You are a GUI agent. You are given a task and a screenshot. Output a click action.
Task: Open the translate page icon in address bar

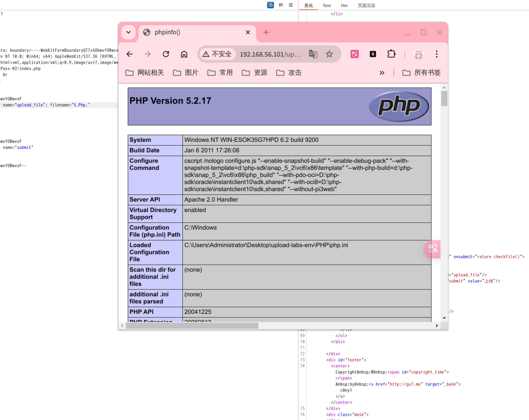point(313,54)
